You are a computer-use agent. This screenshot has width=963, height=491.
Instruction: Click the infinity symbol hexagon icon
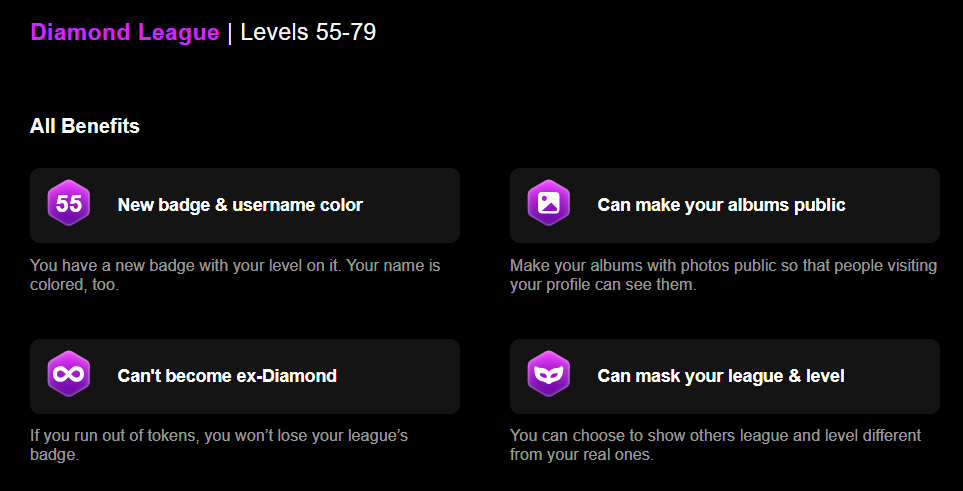(69, 374)
